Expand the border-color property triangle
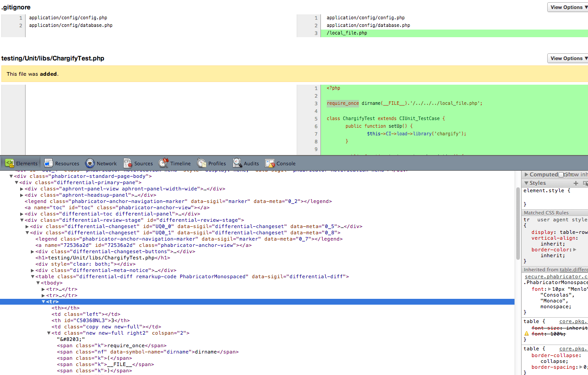588x375 pixels. [575, 250]
